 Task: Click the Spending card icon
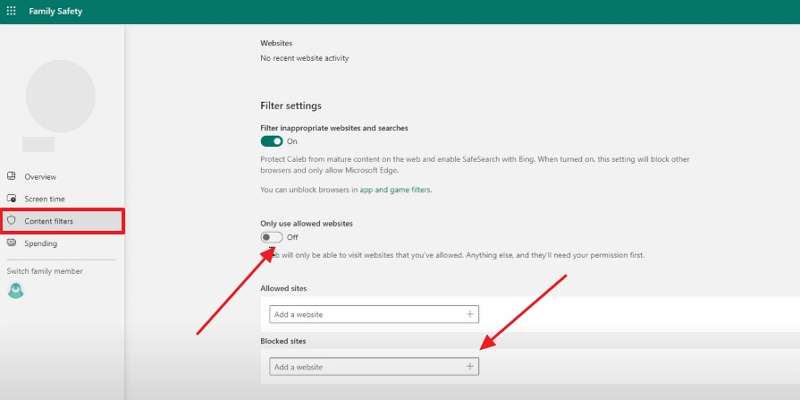point(11,243)
